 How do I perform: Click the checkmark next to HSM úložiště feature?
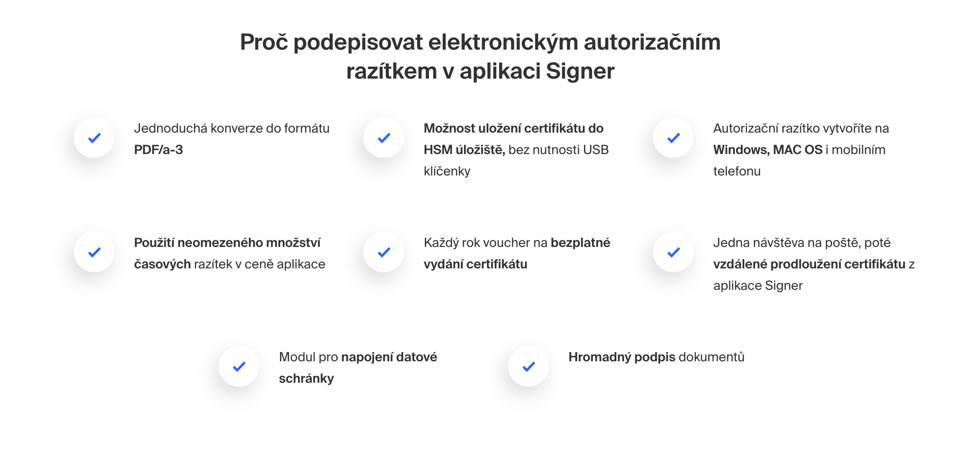point(384,138)
